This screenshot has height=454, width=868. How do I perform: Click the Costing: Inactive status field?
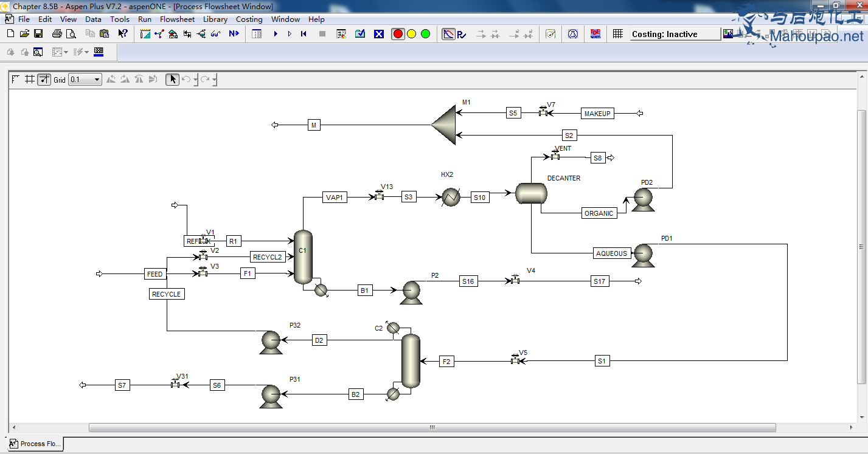(x=675, y=34)
